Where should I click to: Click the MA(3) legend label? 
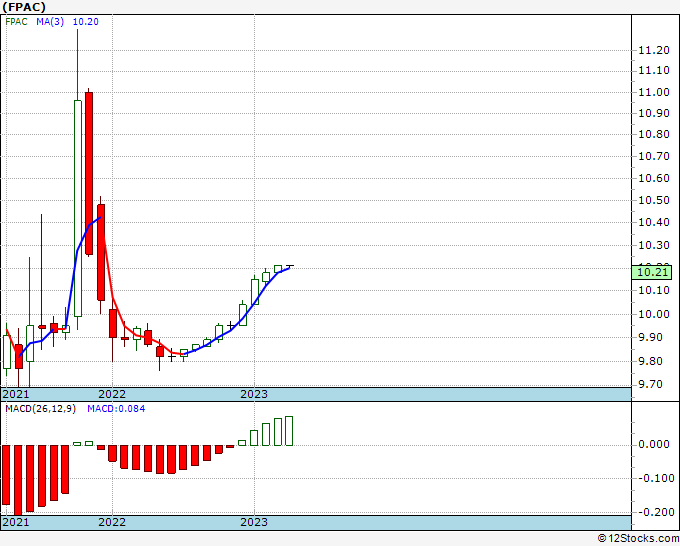pos(50,22)
